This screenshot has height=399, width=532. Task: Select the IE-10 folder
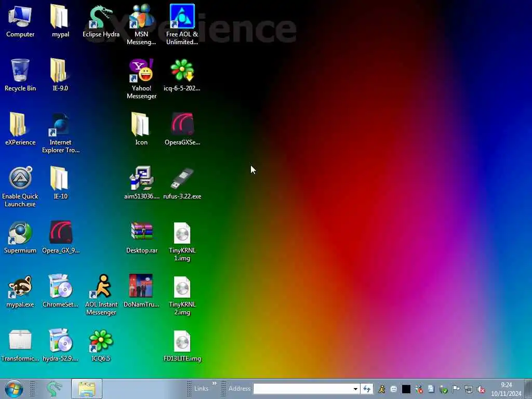point(60,183)
